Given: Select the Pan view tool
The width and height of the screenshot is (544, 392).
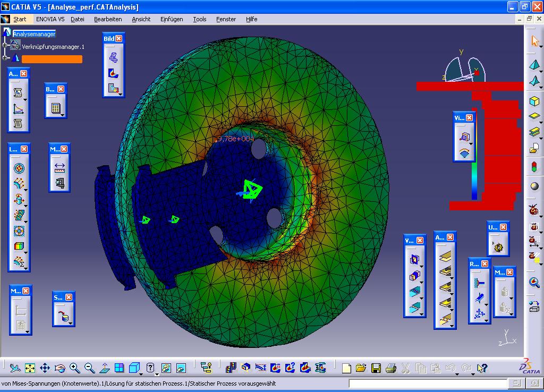Looking at the screenshot, I should click(x=45, y=368).
